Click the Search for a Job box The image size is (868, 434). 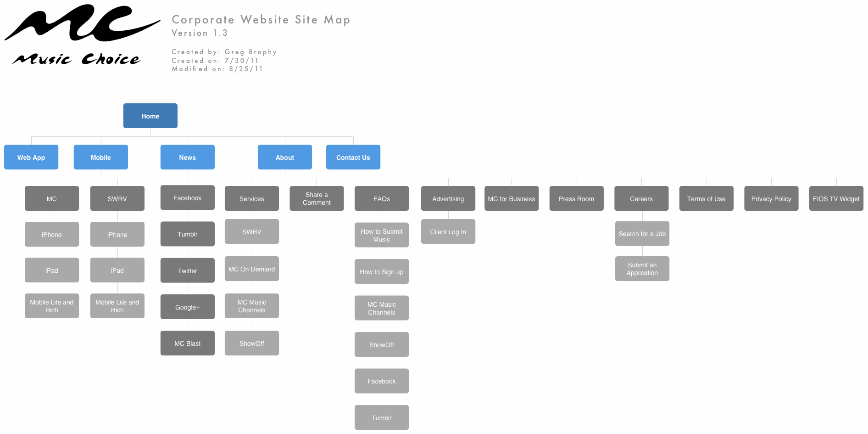(x=642, y=233)
